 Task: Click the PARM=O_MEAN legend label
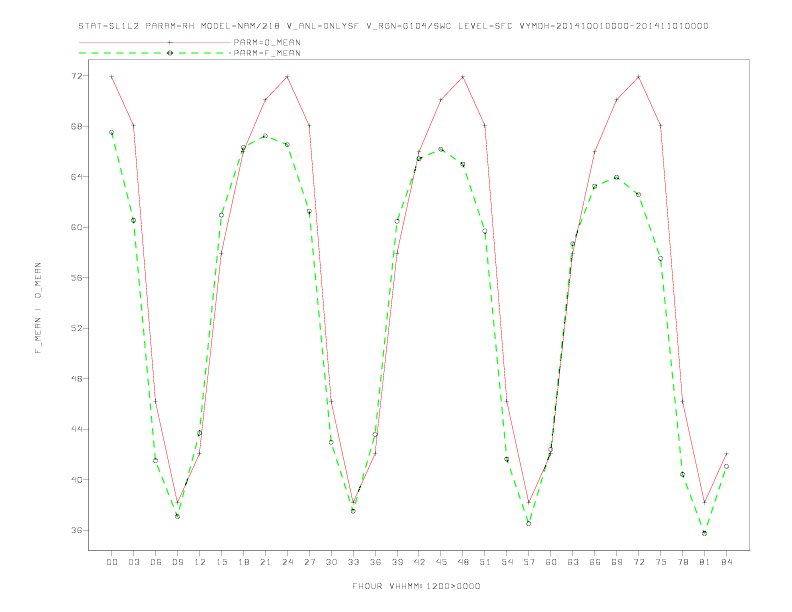point(267,42)
